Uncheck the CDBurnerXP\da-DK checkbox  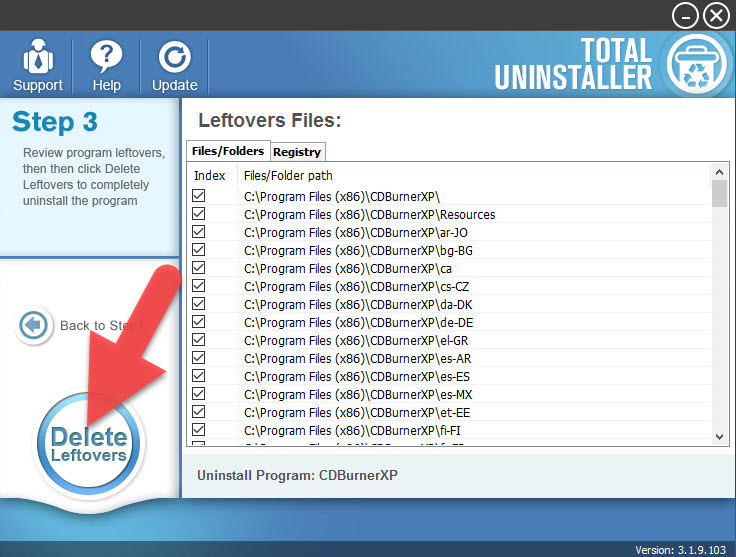coord(199,304)
